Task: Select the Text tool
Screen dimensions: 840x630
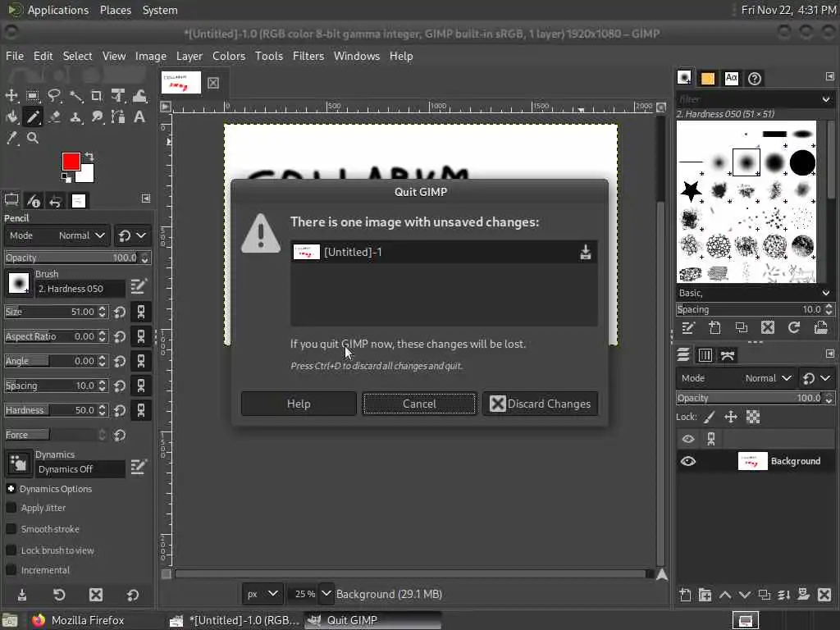Action: coord(139,116)
